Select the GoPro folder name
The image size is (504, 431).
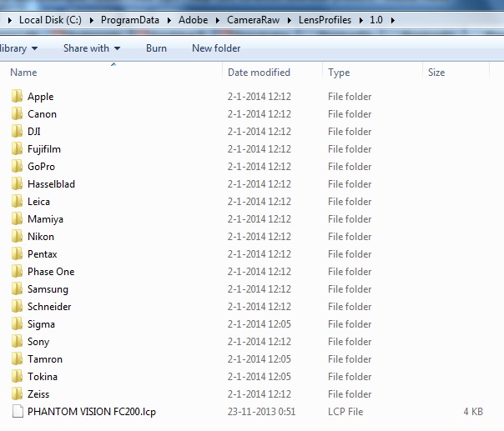(41, 167)
